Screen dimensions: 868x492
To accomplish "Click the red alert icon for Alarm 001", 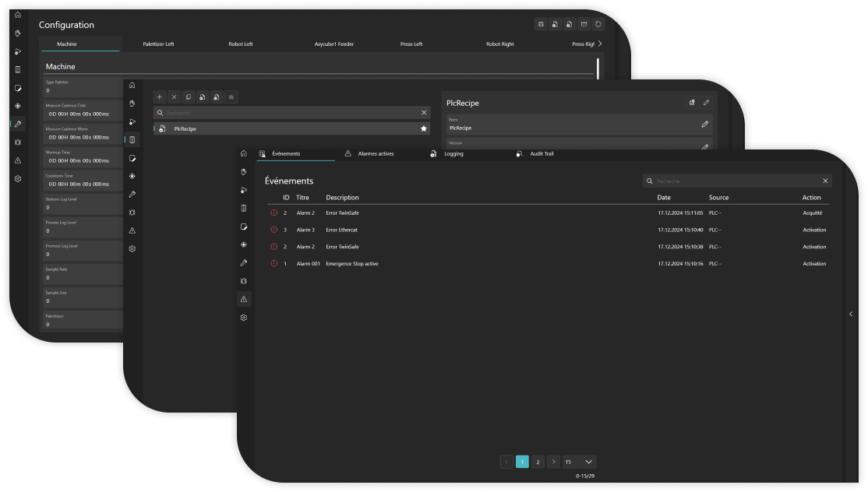I will pyautogui.click(x=273, y=264).
